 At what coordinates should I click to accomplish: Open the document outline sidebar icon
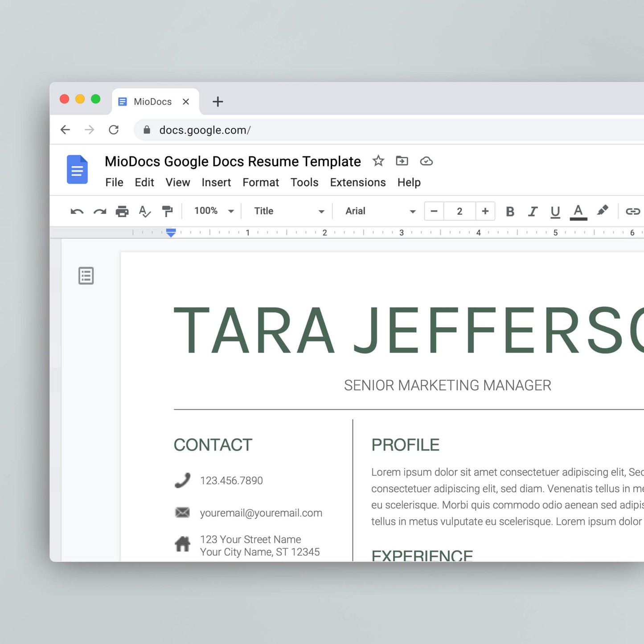(x=86, y=276)
